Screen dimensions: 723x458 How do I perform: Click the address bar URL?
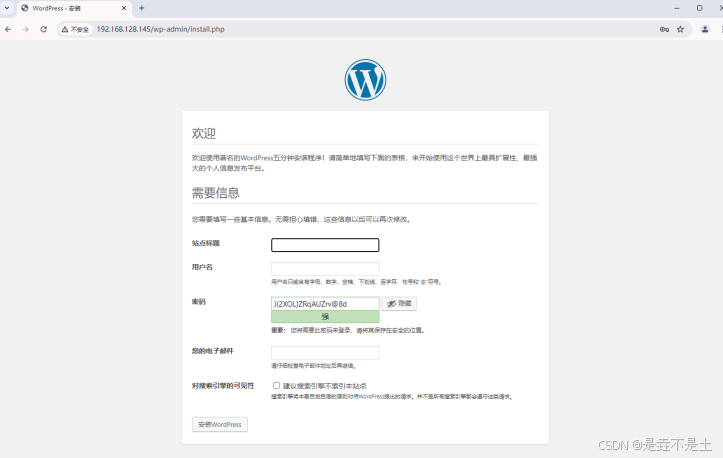[x=160, y=29]
